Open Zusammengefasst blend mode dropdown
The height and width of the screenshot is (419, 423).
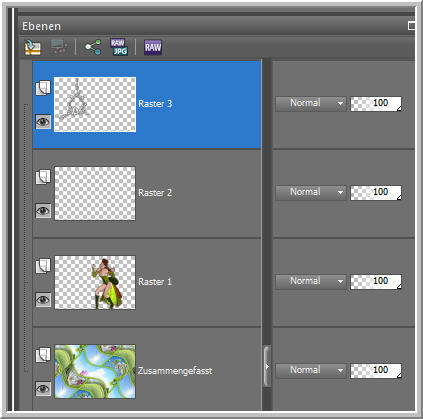click(311, 370)
